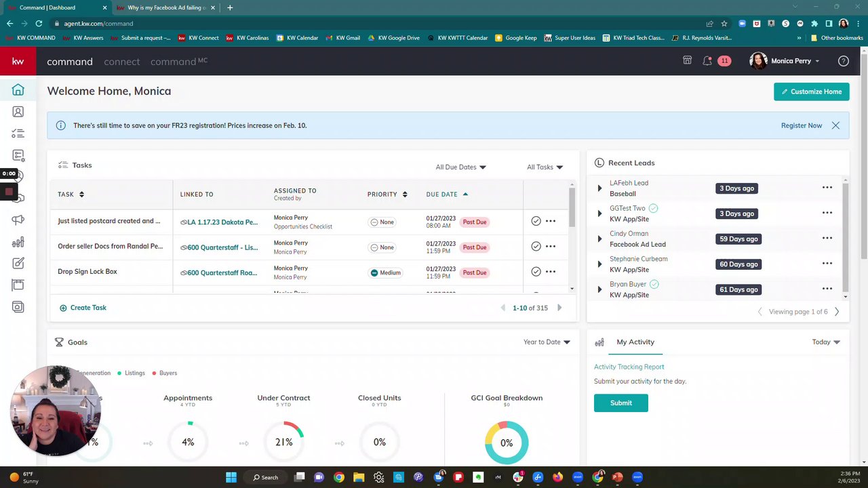The image size is (868, 488).
Task: Open Windows Settings gear on taskbar
Action: coord(378,477)
